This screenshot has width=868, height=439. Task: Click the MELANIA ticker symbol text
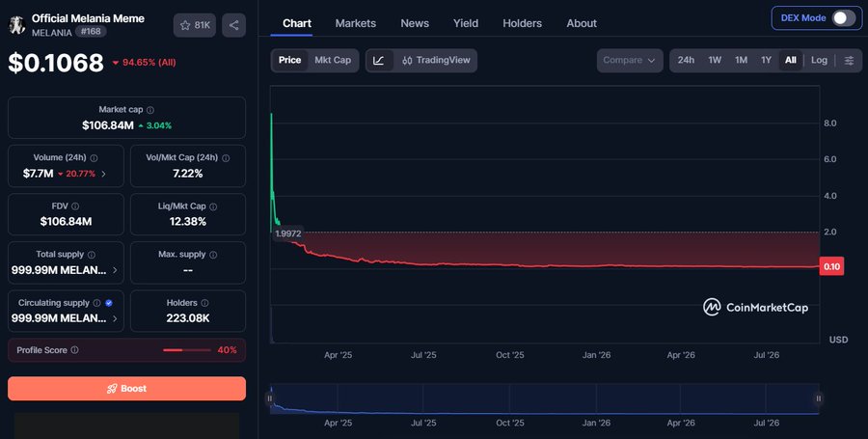51,33
